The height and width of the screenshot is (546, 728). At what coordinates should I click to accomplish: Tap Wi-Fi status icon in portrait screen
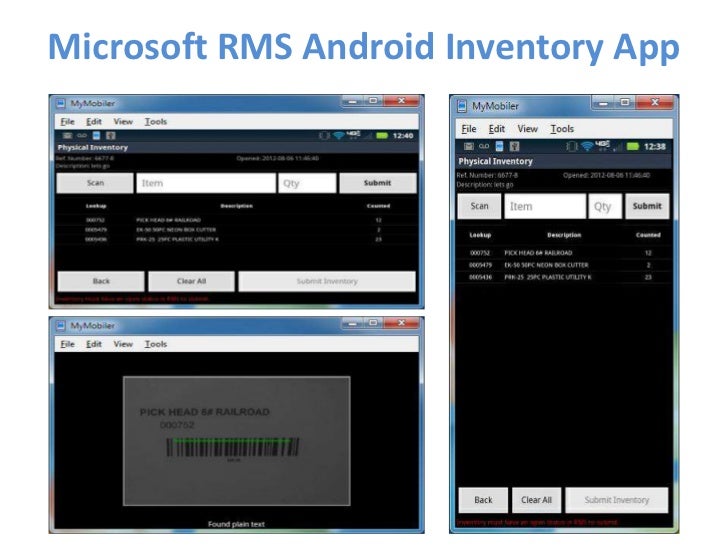pos(587,147)
